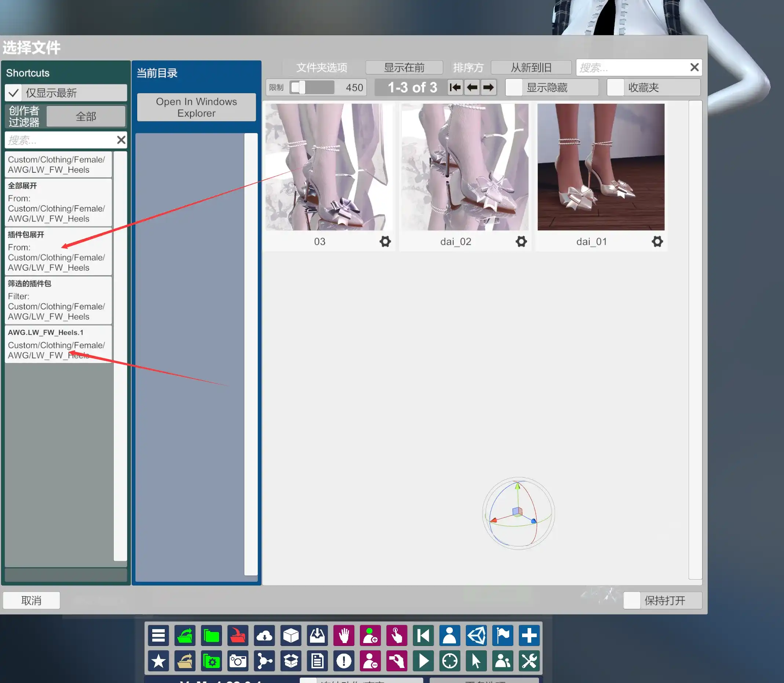Click Open In Windows Explorer button
The width and height of the screenshot is (784, 683).
[196, 107]
